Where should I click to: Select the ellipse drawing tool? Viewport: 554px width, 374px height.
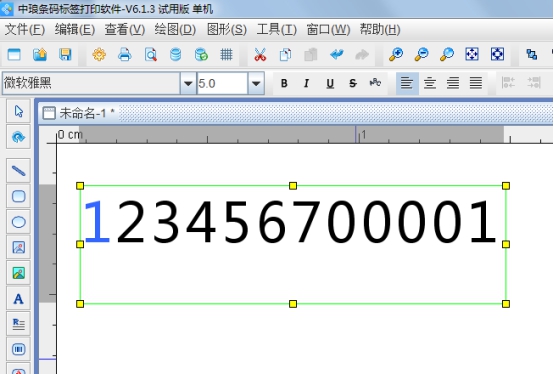[x=18, y=222]
